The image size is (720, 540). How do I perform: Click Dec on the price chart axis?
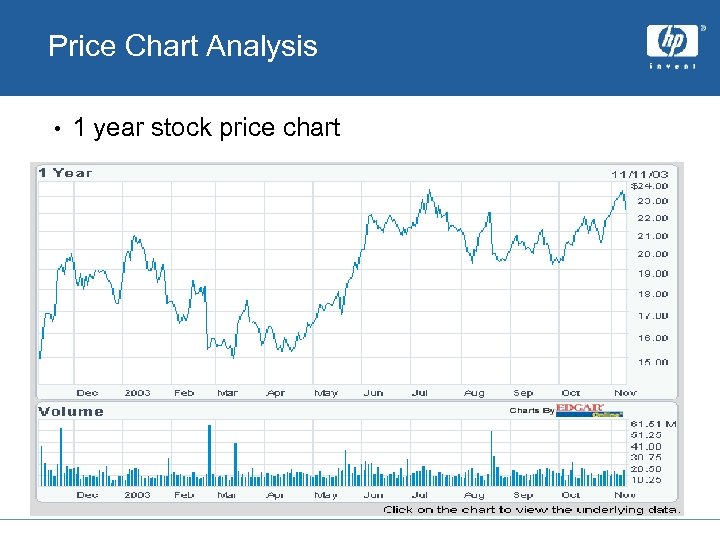pos(88,393)
